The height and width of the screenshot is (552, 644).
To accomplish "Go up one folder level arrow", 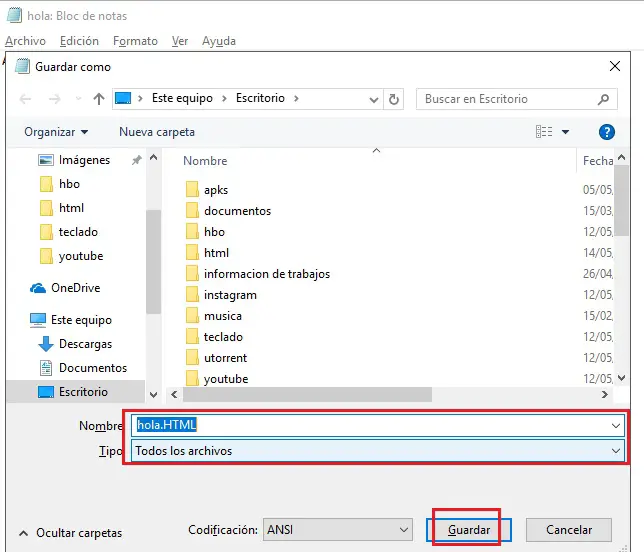I will tap(99, 99).
